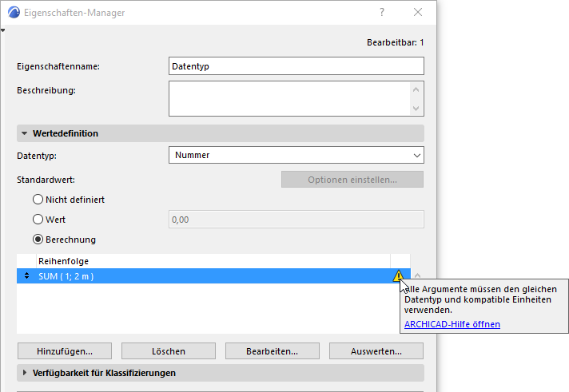This screenshot has width=569, height=392.
Task: Open the help question mark button
Action: click(382, 12)
